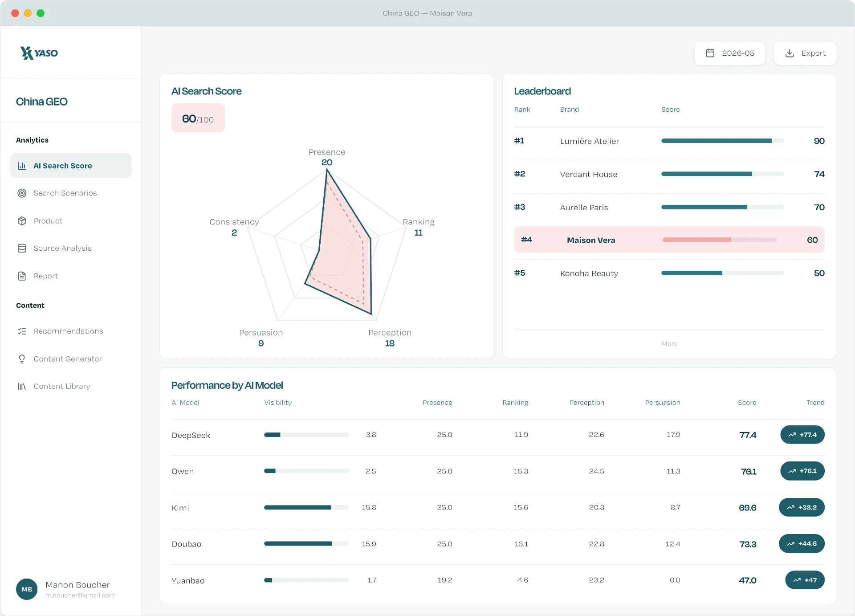The width and height of the screenshot is (855, 616).
Task: Click the Perception label on radar chart
Action: tap(390, 333)
